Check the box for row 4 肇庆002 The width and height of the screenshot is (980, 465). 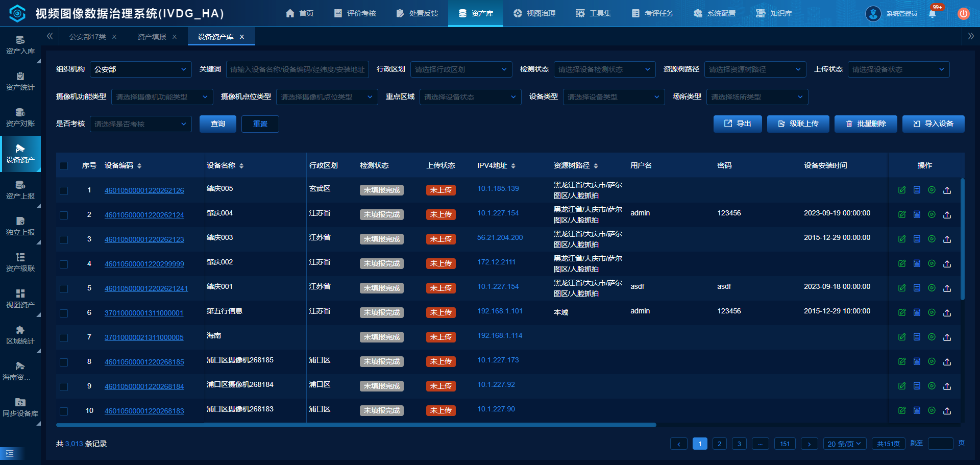click(64, 264)
